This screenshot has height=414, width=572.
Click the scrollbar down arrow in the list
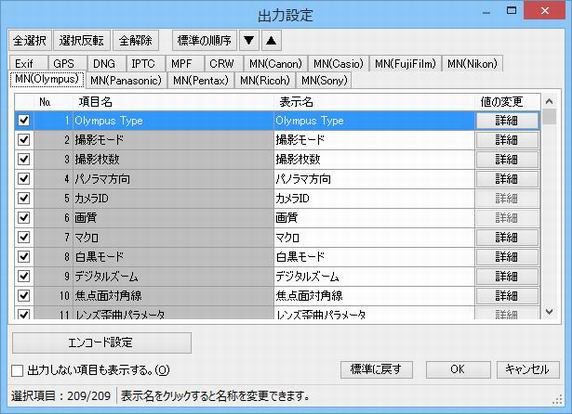coord(549,312)
